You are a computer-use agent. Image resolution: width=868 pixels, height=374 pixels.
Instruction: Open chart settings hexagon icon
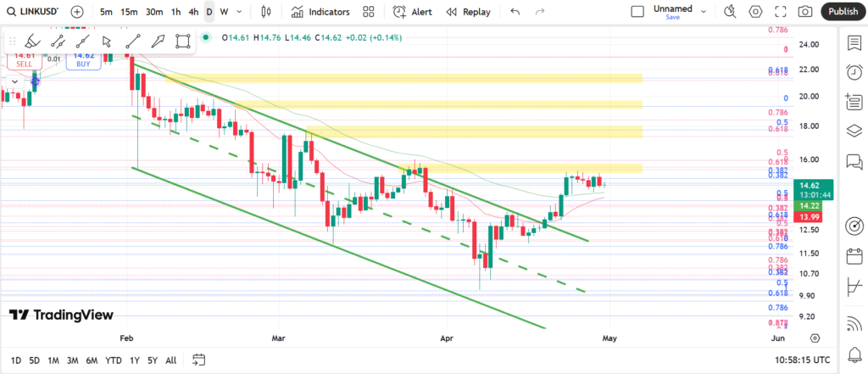755,12
